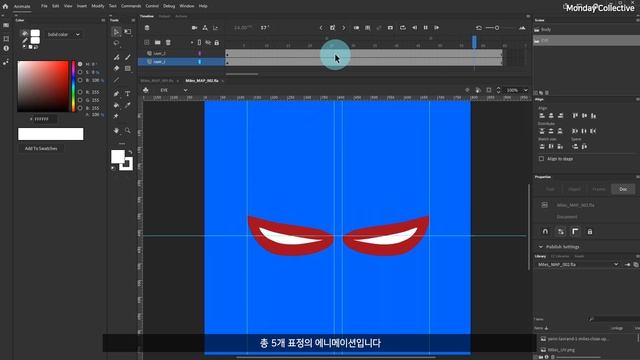Open the Solid color type dropdown
The height and width of the screenshot is (360, 640).
click(x=64, y=35)
